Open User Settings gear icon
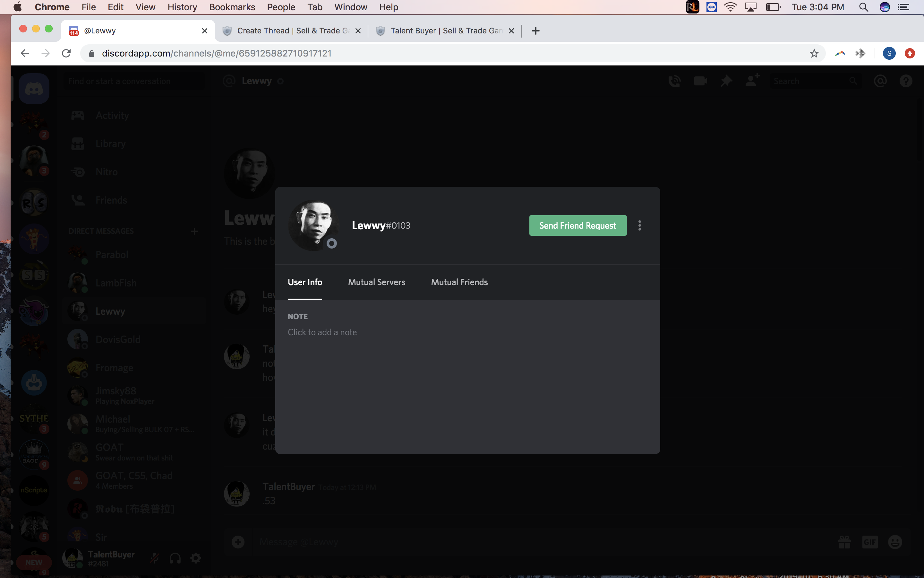The width and height of the screenshot is (924, 578). coord(195,558)
